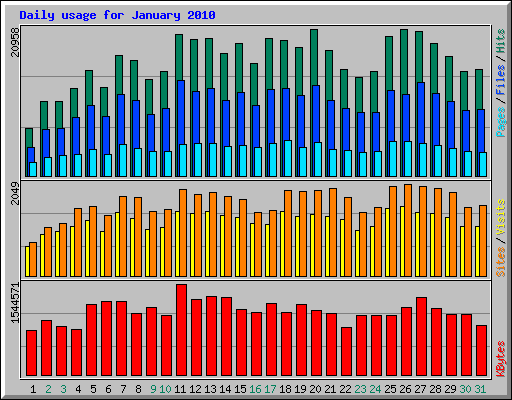Viewport: 512px width, 400px height.
Task: Click the orange Visits bar for day 1
Action: point(33,259)
